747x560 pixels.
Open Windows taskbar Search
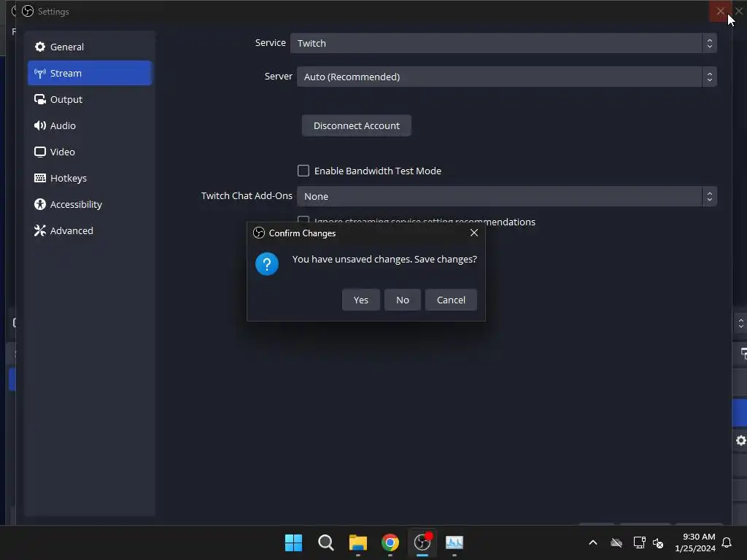[326, 542]
